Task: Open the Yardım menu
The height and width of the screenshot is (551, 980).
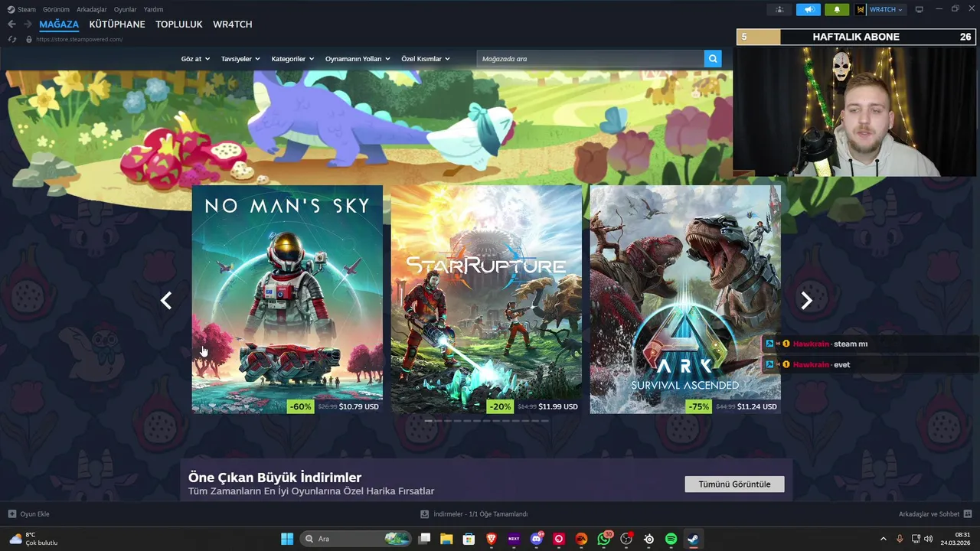Action: 153,9
